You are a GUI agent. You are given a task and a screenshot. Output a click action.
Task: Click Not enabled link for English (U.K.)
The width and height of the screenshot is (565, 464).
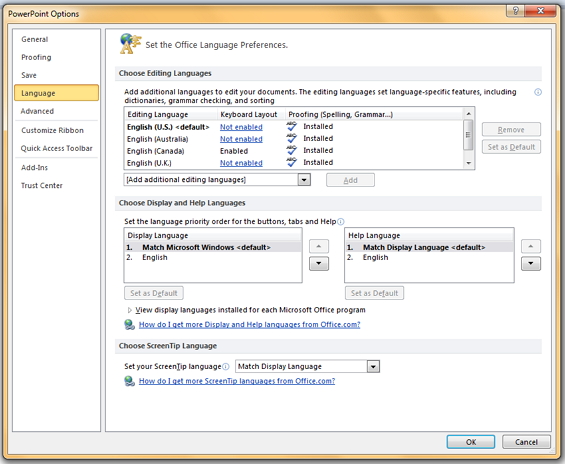click(x=241, y=163)
